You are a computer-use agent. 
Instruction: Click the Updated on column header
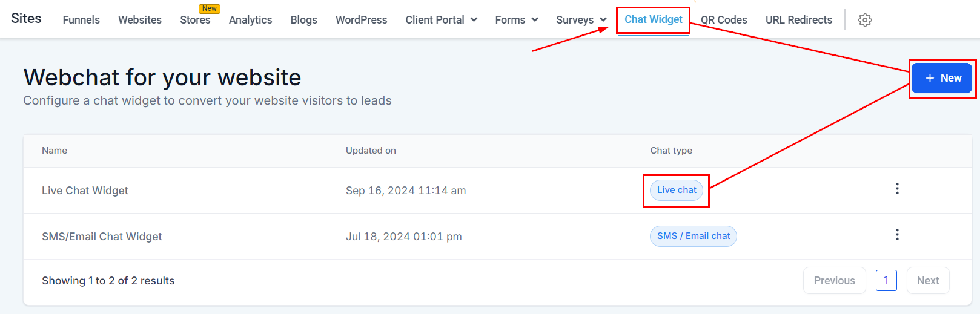click(x=371, y=151)
